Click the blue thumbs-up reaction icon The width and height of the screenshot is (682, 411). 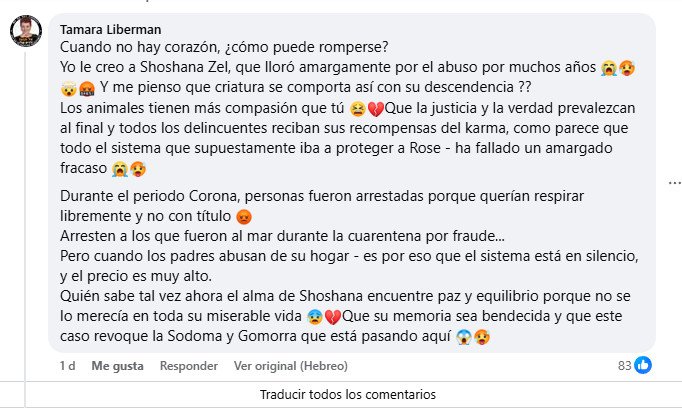644,365
